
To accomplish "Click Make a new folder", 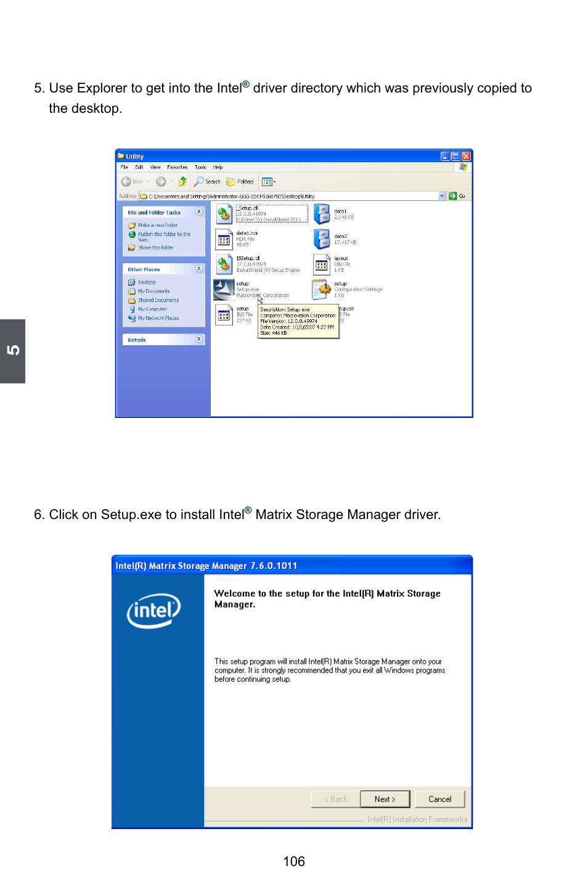I will [158, 225].
